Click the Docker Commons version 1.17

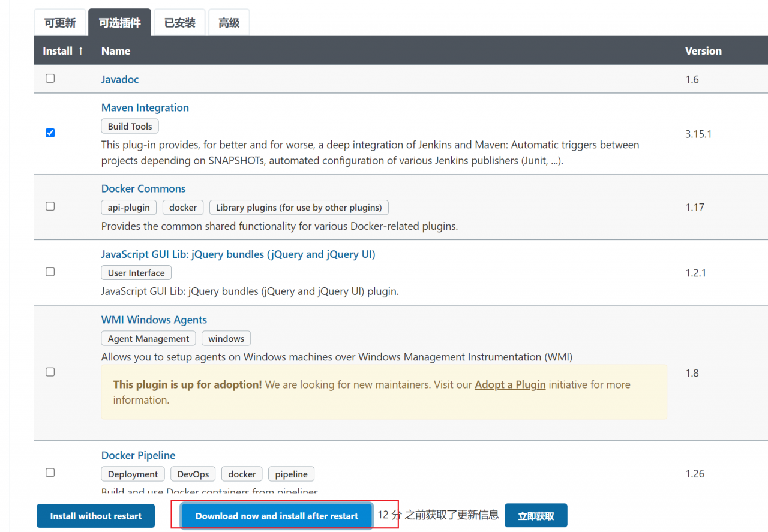click(x=695, y=207)
